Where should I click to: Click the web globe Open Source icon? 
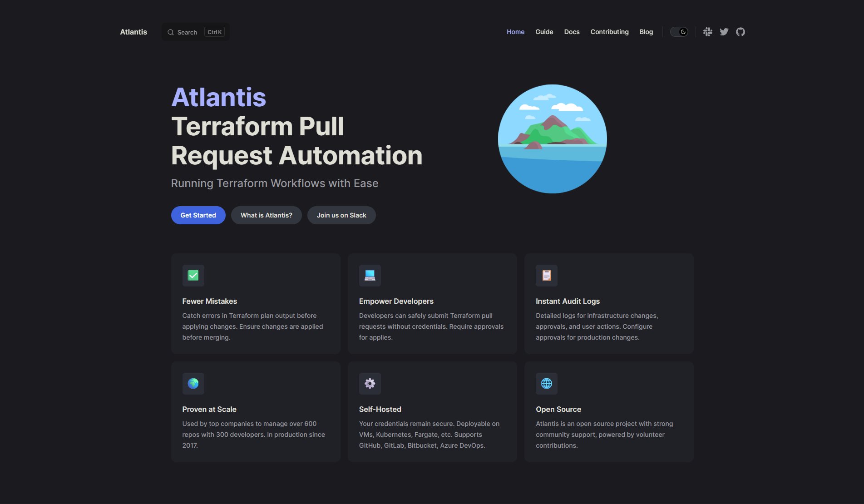(547, 384)
